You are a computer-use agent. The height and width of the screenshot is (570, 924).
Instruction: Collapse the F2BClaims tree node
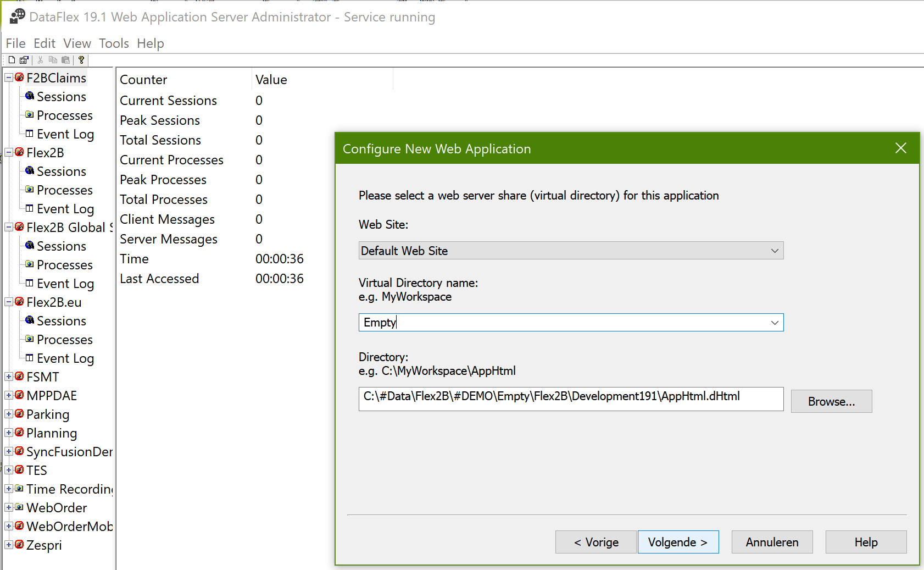pos(9,78)
